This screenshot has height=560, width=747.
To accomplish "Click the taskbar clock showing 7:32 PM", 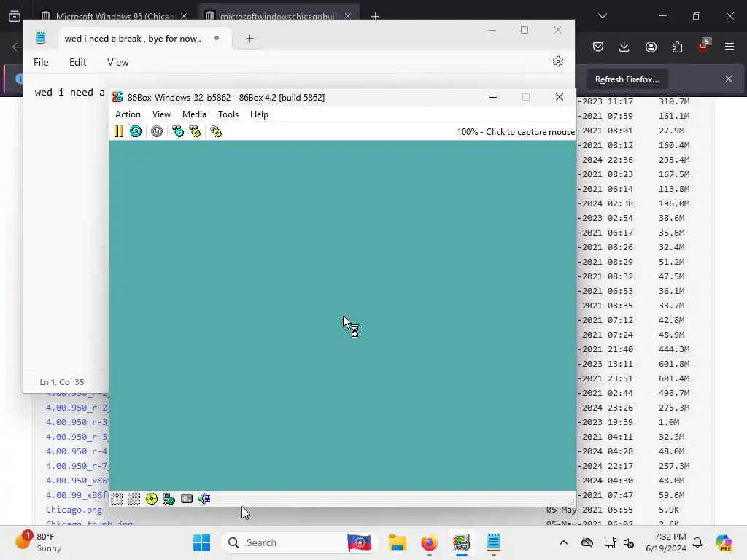I will [x=666, y=542].
